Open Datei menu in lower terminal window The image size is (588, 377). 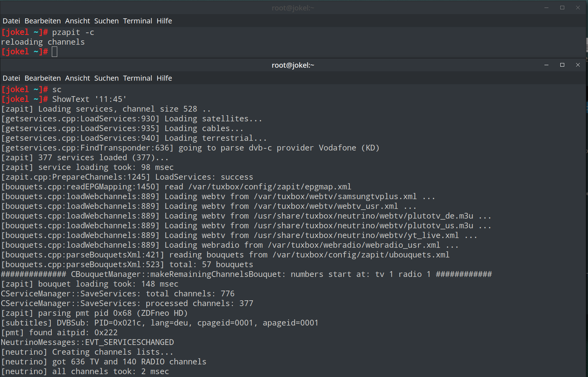(x=11, y=78)
